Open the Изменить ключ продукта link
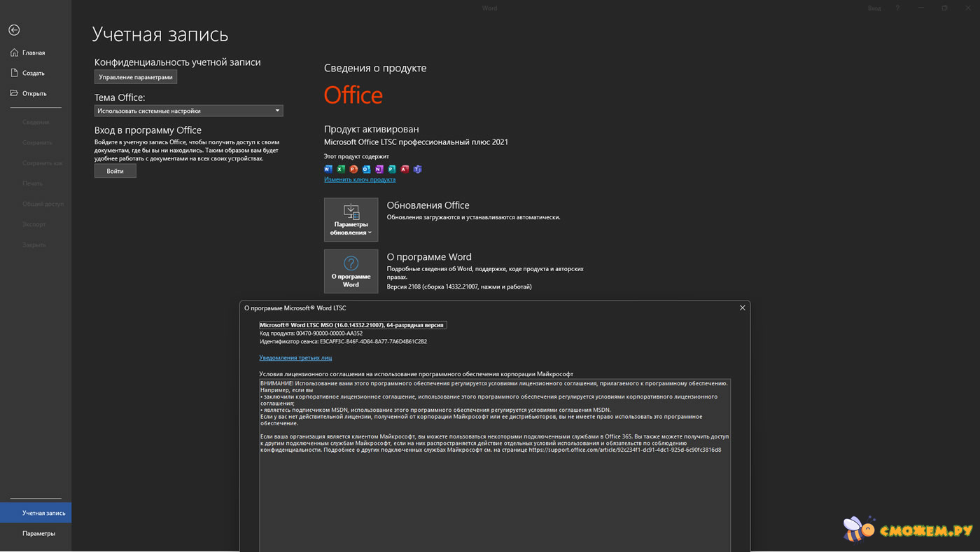This screenshot has height=552, width=980. (x=360, y=179)
